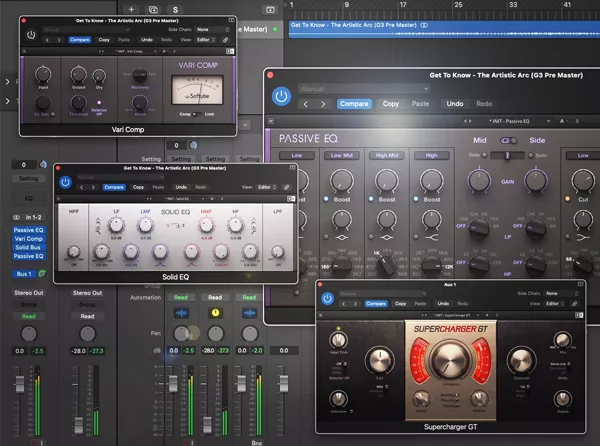Click Mid gain knob in Passive EQ
This screenshot has width=600, height=446.
pos(479,181)
